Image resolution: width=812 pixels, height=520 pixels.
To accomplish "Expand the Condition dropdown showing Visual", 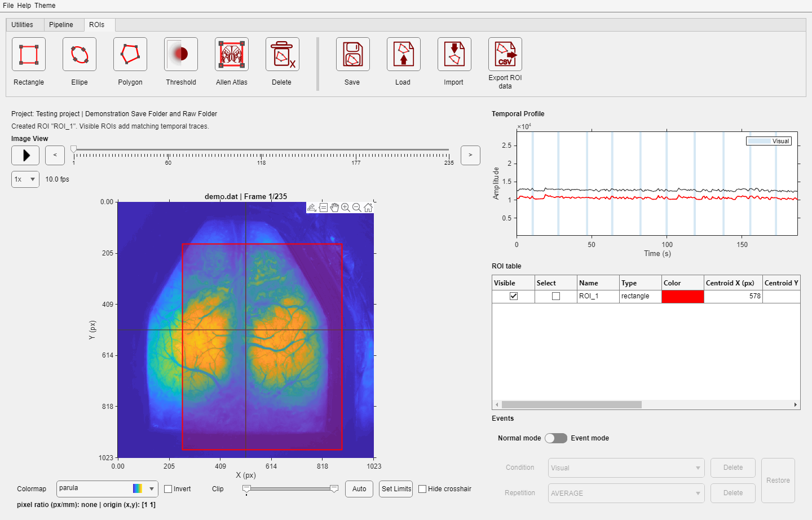I will pos(626,468).
